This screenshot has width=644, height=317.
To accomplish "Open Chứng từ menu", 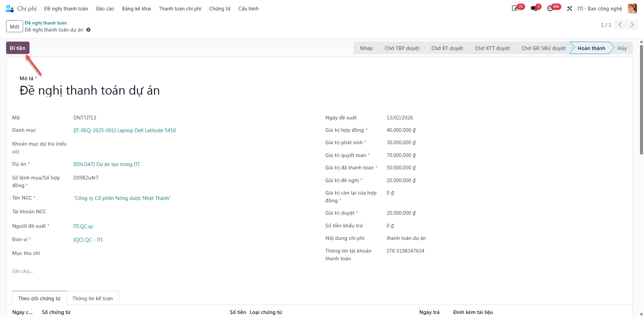I will 220,9.
